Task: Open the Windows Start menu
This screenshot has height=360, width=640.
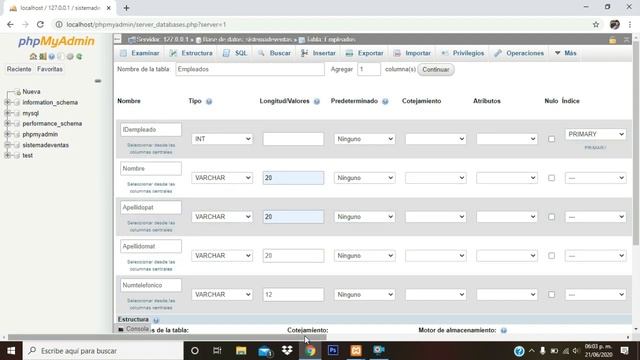Action: click(11, 351)
